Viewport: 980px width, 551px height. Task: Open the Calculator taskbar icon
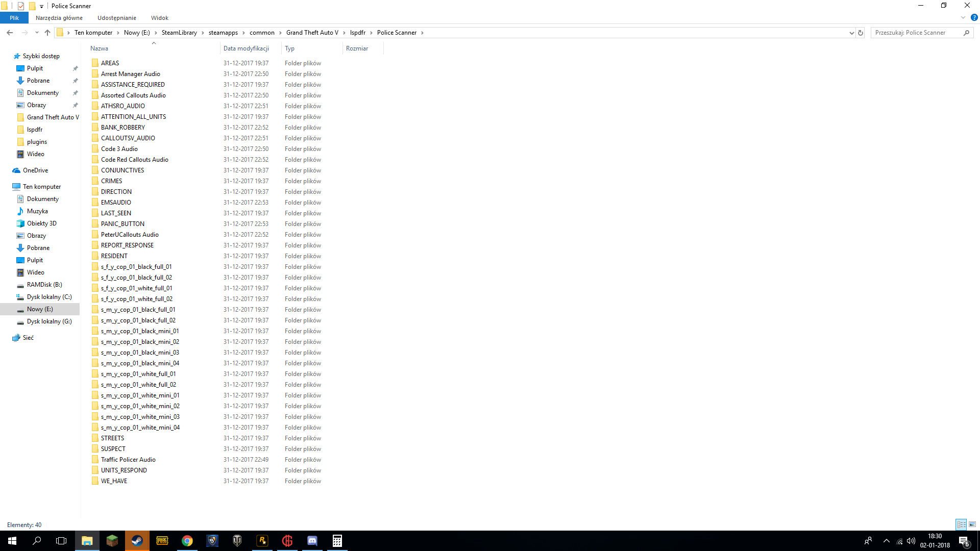point(337,541)
